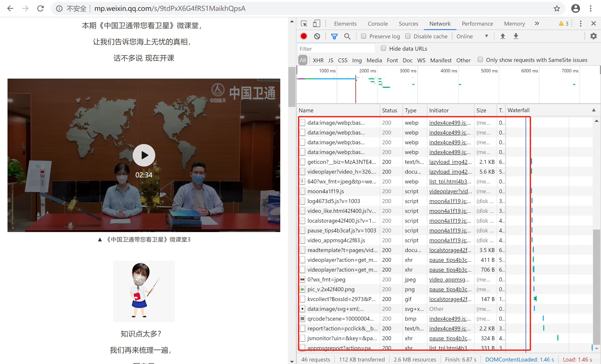This screenshot has width=601, height=364.
Task: Enable the Preserve log checkbox
Action: click(364, 36)
